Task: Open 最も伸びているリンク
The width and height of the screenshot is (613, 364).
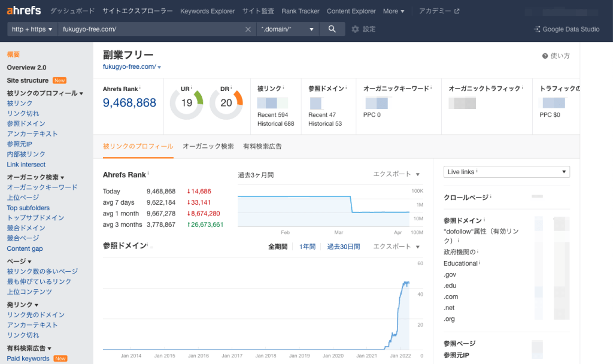Action: (39, 281)
